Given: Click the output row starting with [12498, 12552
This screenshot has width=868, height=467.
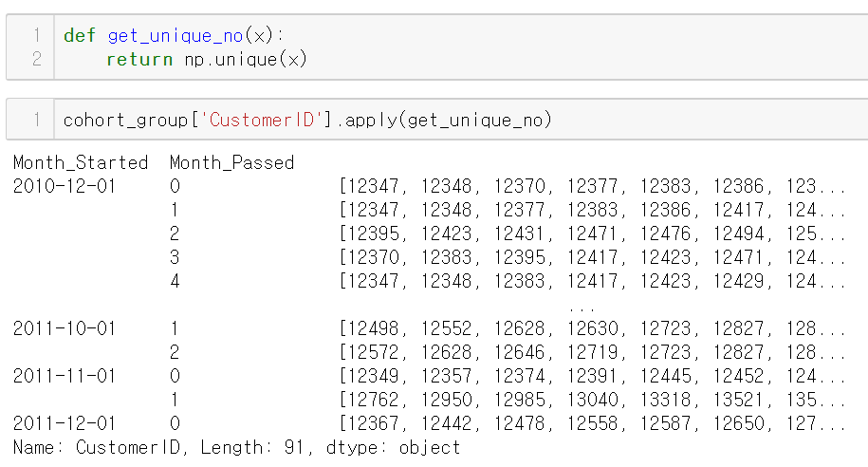Looking at the screenshot, I should pyautogui.click(x=592, y=328).
